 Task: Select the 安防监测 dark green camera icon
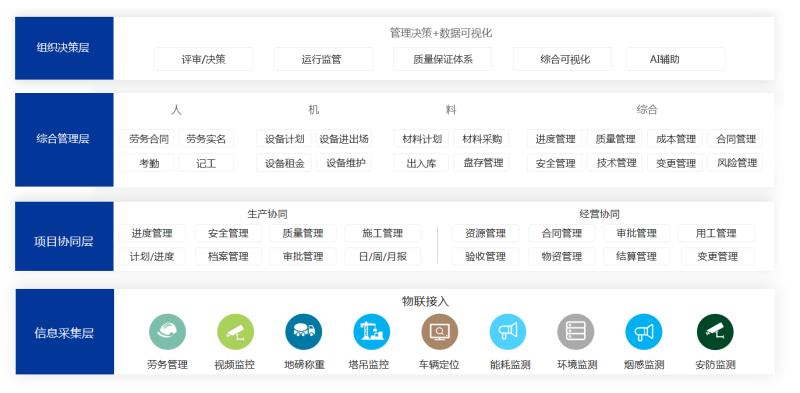coord(715,332)
